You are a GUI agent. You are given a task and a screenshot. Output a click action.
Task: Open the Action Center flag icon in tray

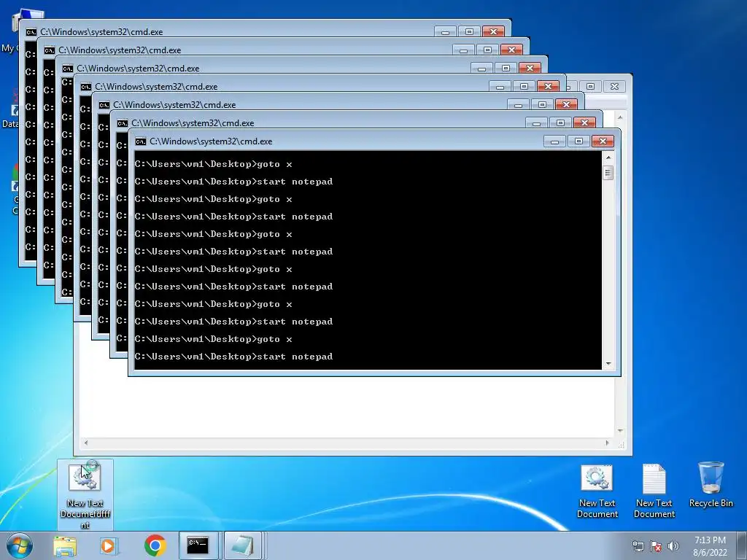pos(656,546)
